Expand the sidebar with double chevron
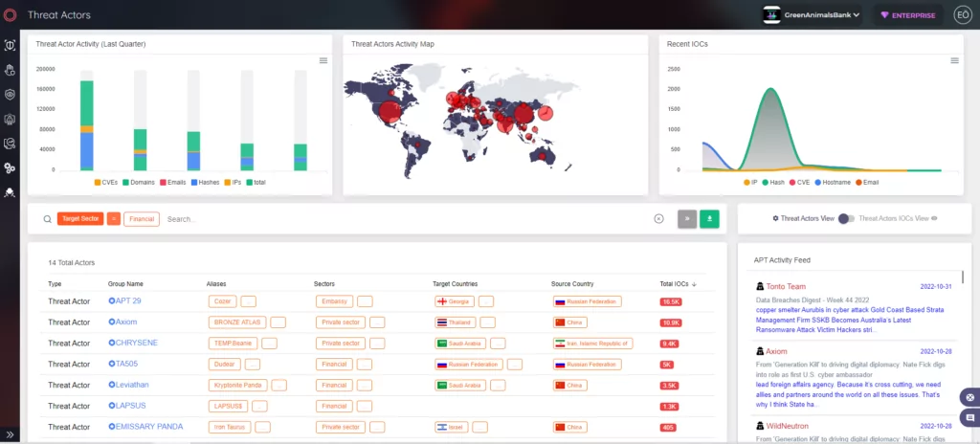This screenshot has width=980, height=444. [x=10, y=434]
